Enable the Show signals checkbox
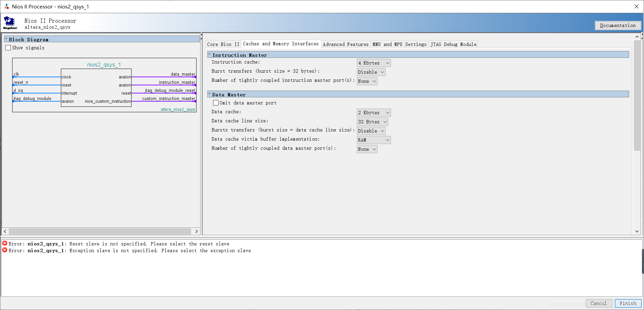The width and height of the screenshot is (644, 310). 8,48
